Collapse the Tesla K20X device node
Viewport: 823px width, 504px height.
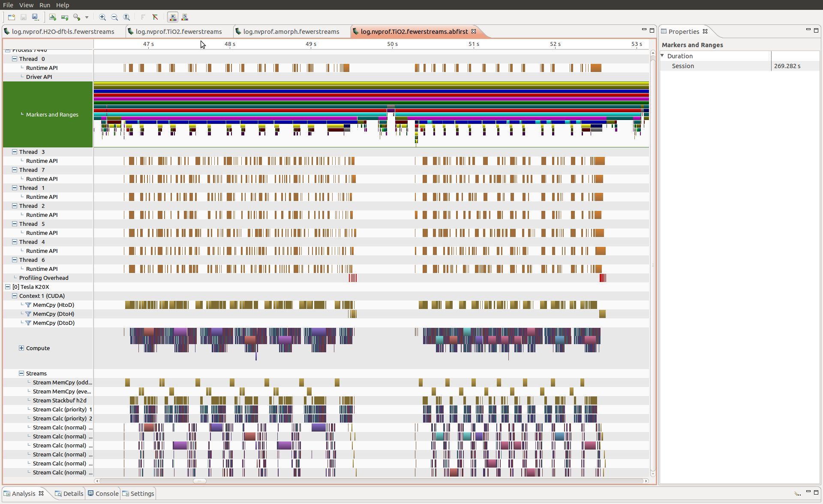click(8, 287)
